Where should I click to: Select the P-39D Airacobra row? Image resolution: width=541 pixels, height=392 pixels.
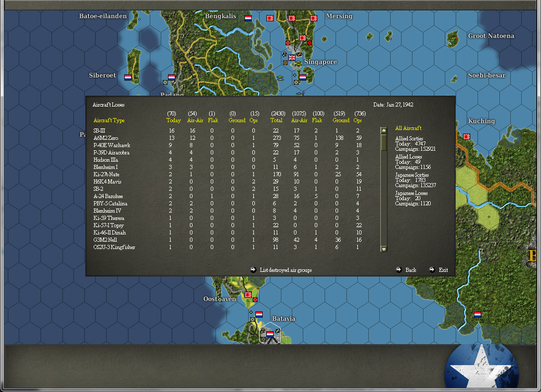228,152
